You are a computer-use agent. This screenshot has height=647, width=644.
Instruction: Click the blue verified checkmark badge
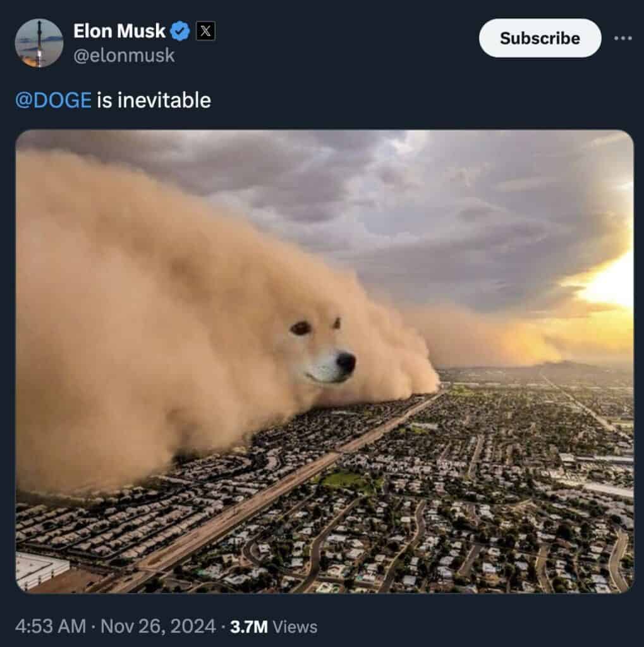(x=180, y=31)
